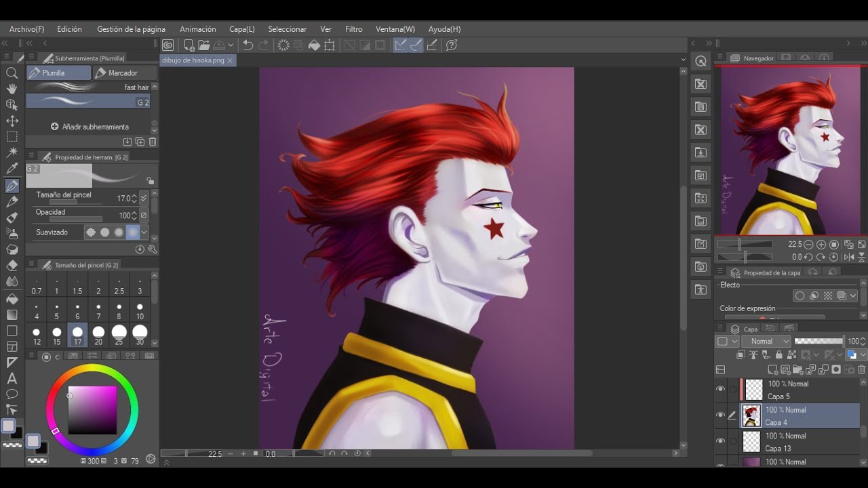868x488 pixels.
Task: Hide the Capa 4 layer eye
Action: 721,415
